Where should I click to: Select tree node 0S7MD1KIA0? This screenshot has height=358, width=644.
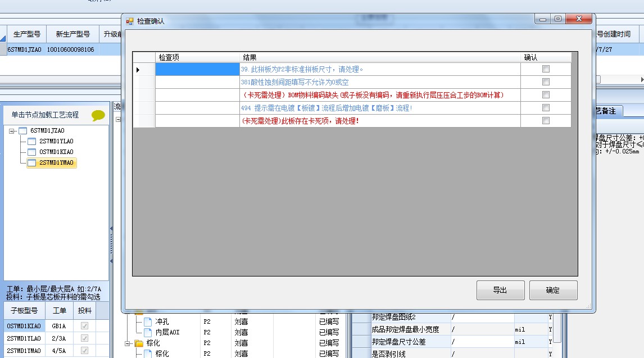click(56, 152)
